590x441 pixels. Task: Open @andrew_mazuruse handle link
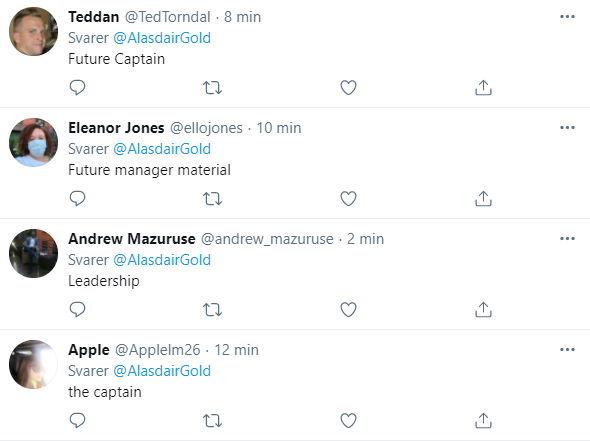coord(267,239)
